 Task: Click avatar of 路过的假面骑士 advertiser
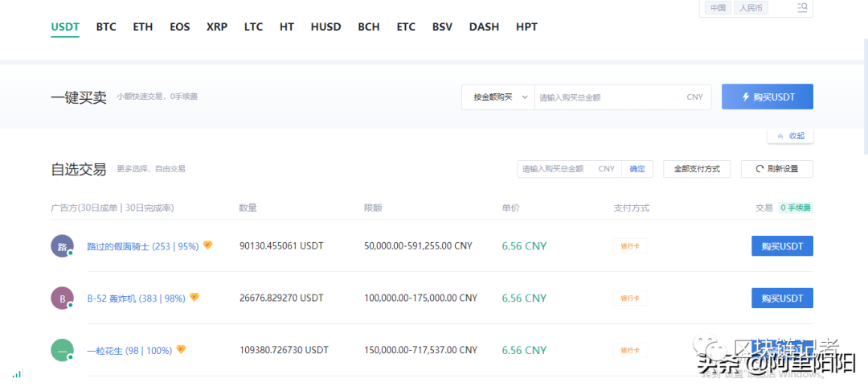click(x=62, y=246)
